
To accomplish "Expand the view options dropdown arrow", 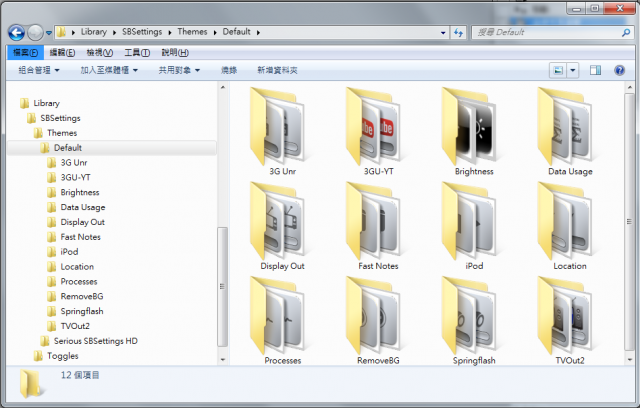I will [x=573, y=71].
